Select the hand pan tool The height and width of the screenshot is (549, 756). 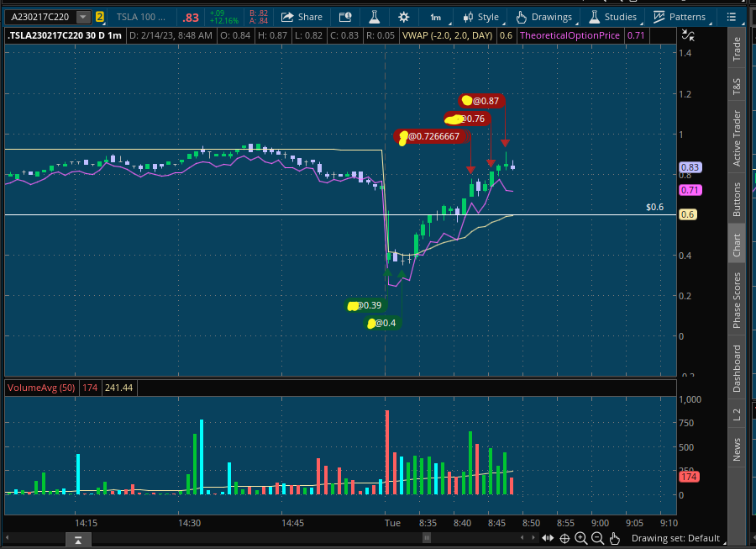pos(614,538)
